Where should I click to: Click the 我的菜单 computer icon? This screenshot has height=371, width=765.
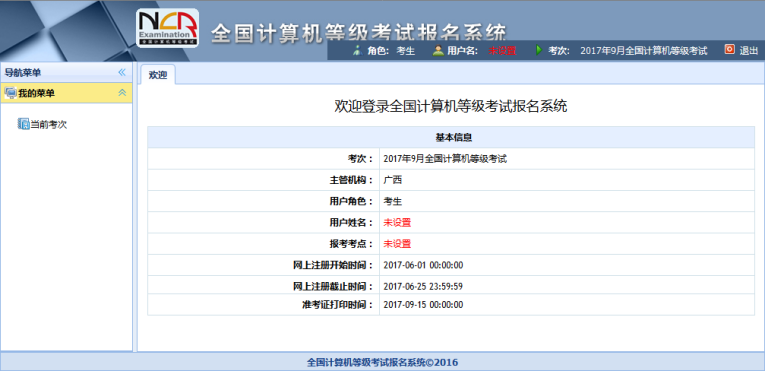pos(10,93)
